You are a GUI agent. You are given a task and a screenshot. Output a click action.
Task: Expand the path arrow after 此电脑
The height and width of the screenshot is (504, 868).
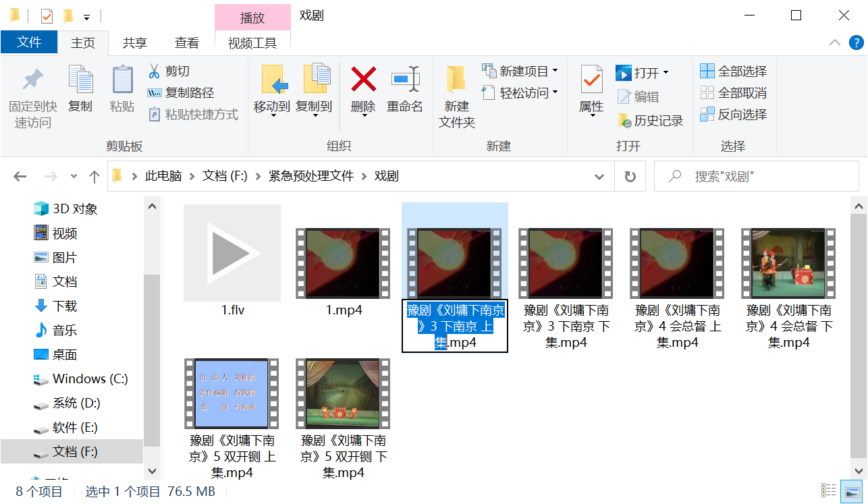[192, 177]
